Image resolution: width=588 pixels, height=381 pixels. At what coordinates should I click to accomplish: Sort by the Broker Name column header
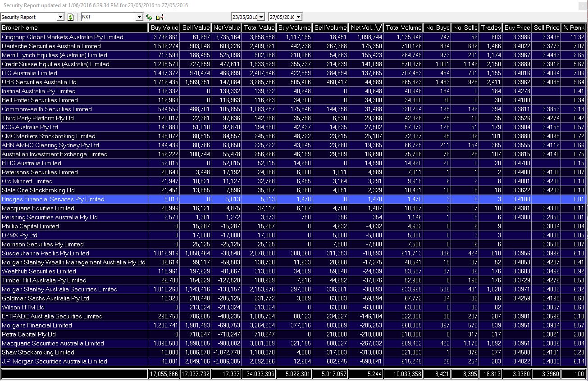[x=74, y=28]
